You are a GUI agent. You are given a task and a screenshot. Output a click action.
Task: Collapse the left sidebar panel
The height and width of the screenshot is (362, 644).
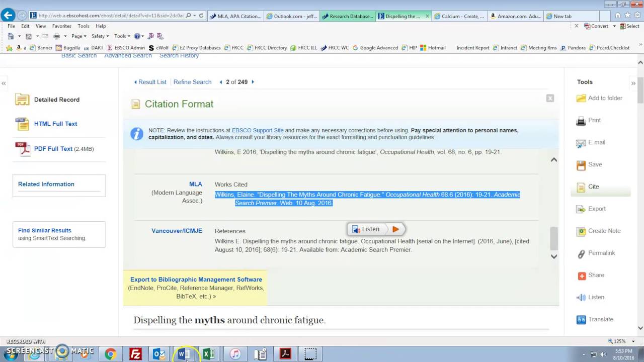pos(4,83)
